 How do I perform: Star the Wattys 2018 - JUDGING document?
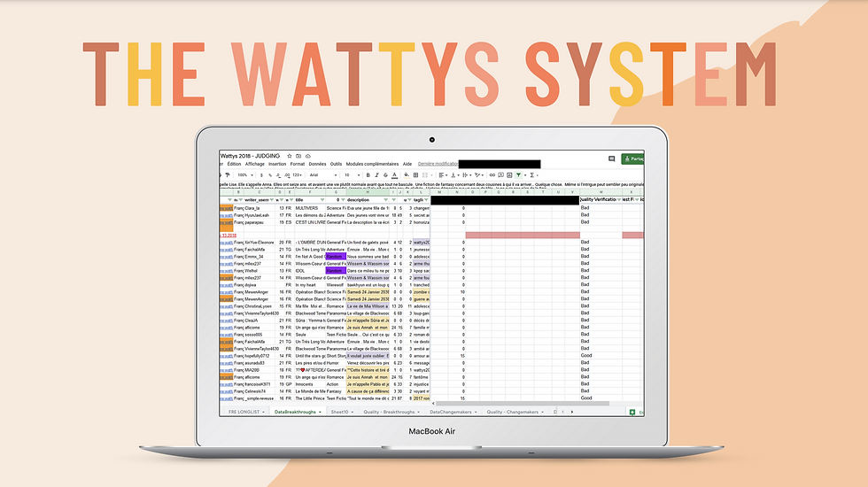click(290, 156)
